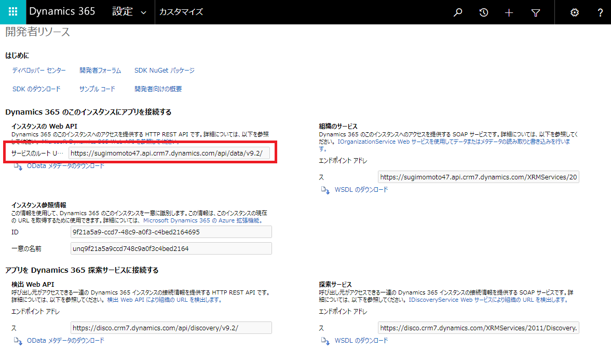Expand the 設定 dropdown chevron
Screen dimensions: 611x364
(143, 12)
